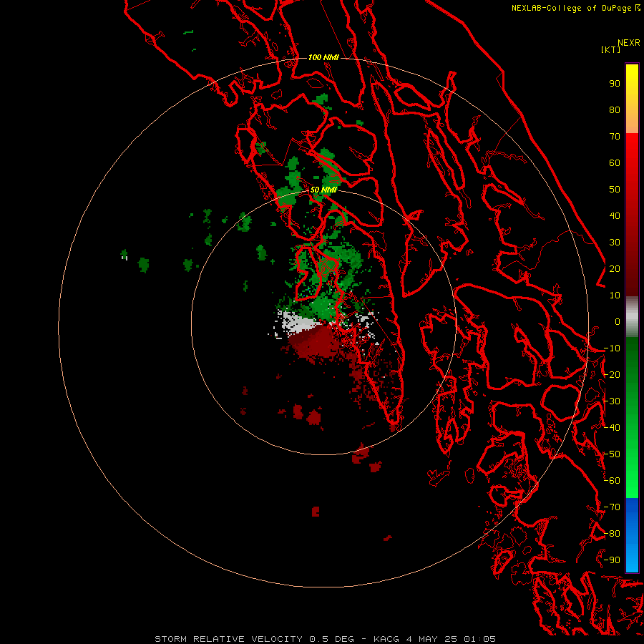Click the -90 value on velocity scale

pyautogui.click(x=612, y=560)
